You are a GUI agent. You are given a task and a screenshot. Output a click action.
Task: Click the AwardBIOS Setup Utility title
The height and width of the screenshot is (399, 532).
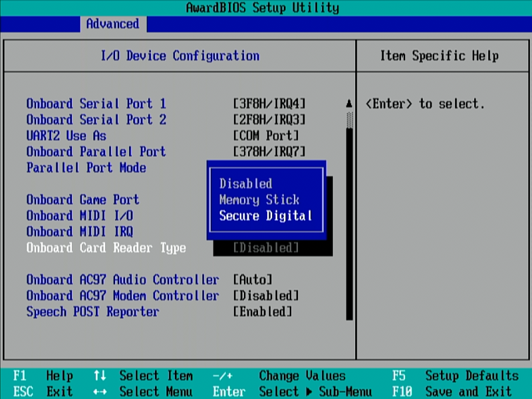(x=263, y=7)
